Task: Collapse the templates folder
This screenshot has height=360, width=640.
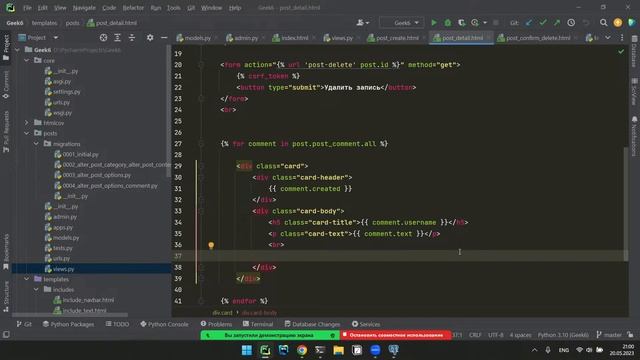Action: coord(27,279)
